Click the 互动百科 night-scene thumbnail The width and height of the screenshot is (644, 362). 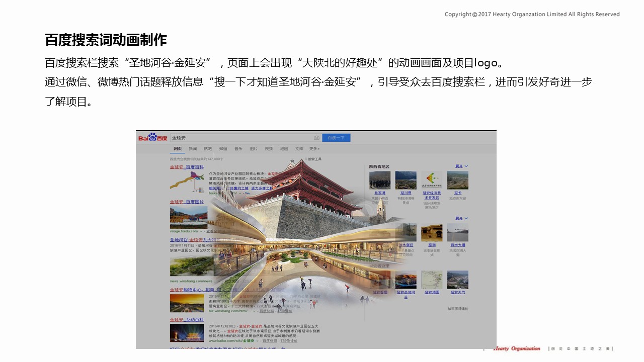(187, 333)
